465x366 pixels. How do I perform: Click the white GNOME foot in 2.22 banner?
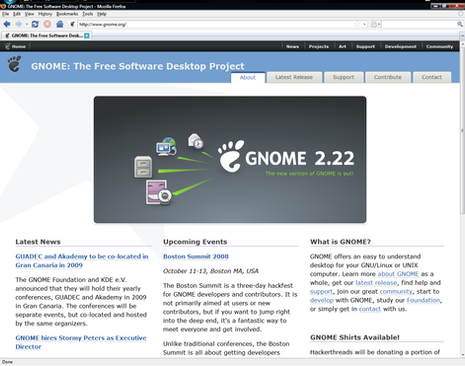[x=230, y=156]
